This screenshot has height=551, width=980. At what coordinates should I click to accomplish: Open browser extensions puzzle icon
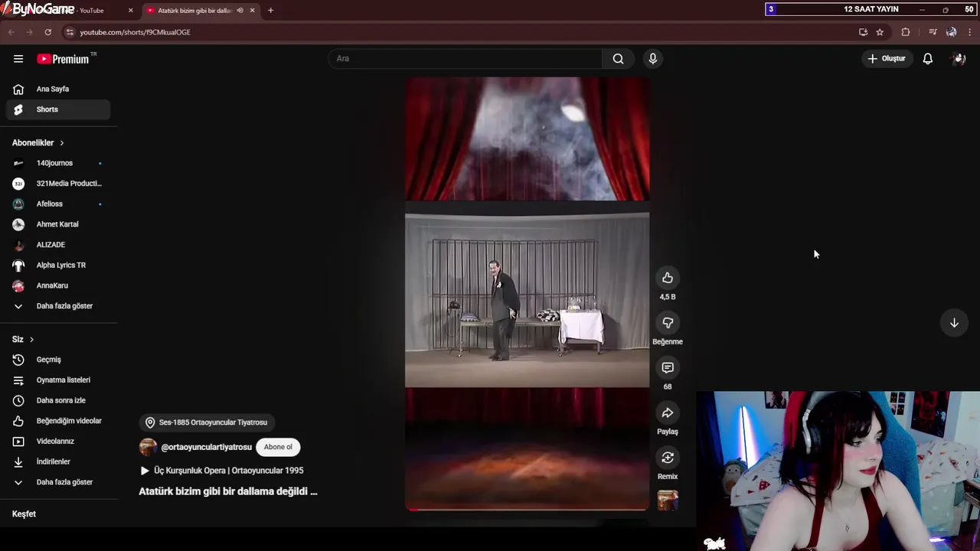(x=906, y=32)
